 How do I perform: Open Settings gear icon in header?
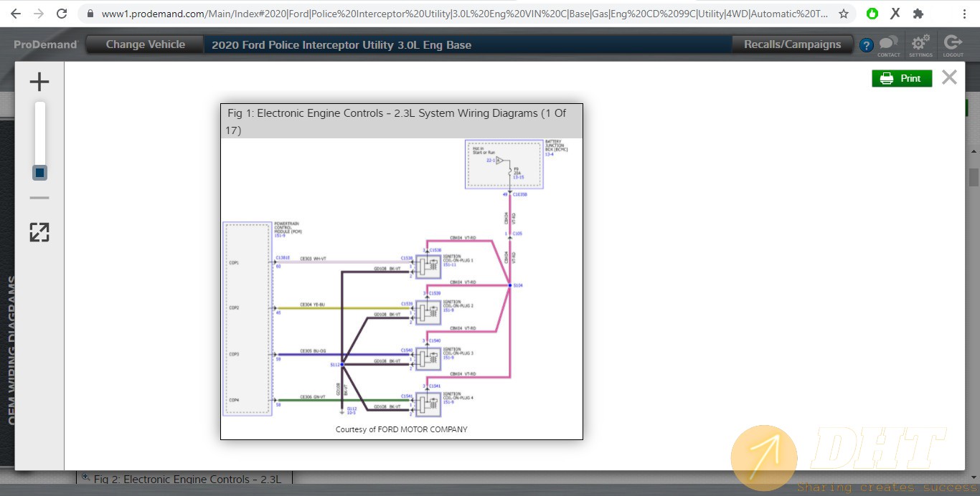(x=920, y=45)
